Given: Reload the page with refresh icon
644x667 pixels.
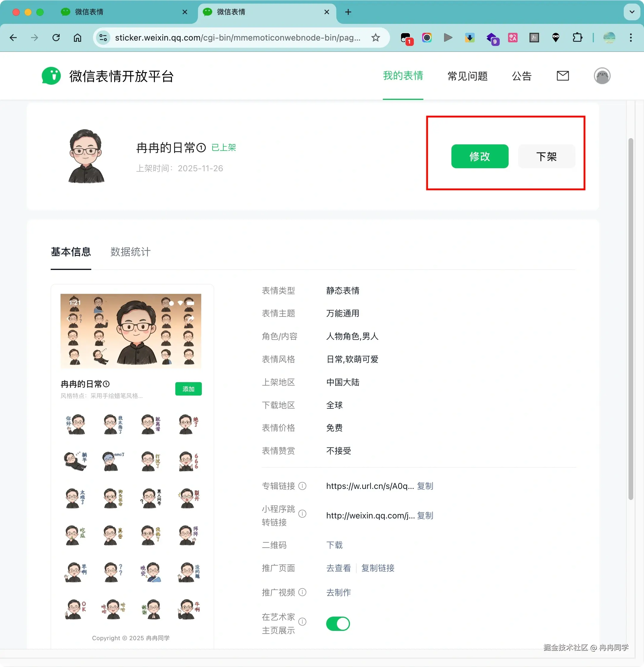Looking at the screenshot, I should pyautogui.click(x=56, y=37).
